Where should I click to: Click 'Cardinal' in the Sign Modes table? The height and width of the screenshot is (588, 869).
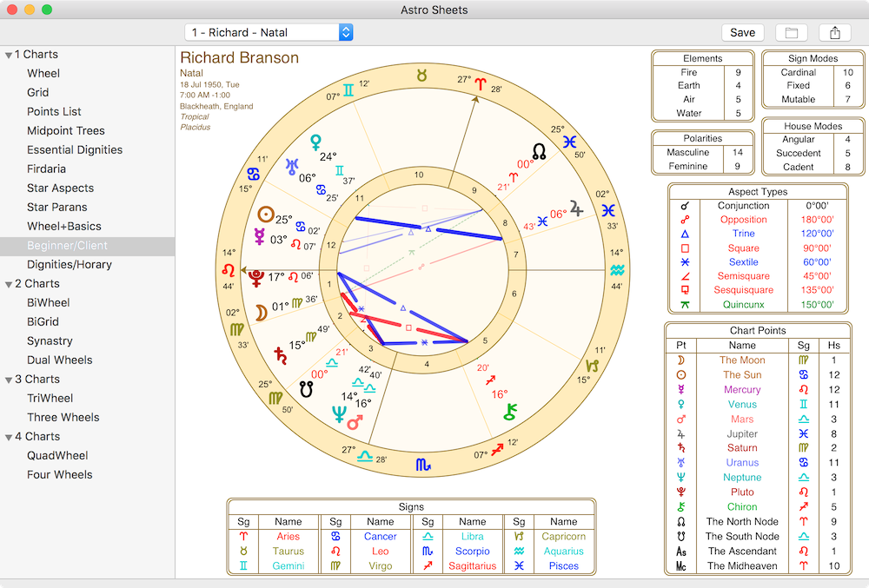coord(798,73)
